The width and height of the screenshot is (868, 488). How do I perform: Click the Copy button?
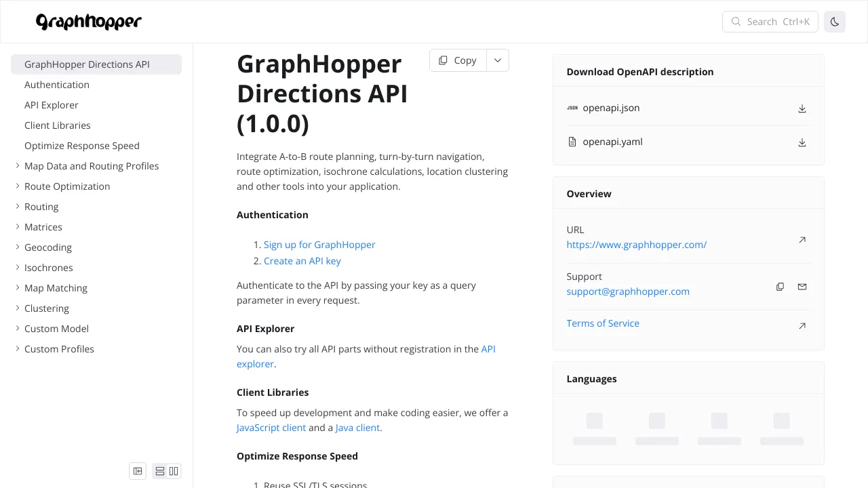coord(458,60)
